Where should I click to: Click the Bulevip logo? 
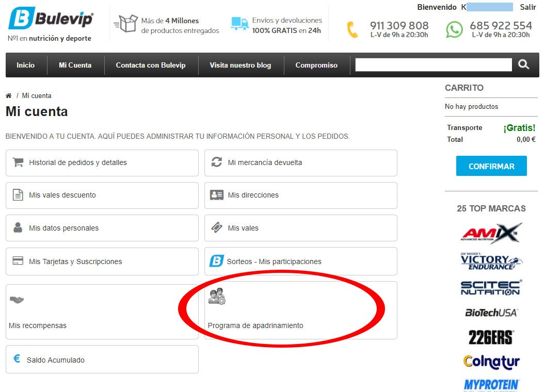(x=51, y=20)
